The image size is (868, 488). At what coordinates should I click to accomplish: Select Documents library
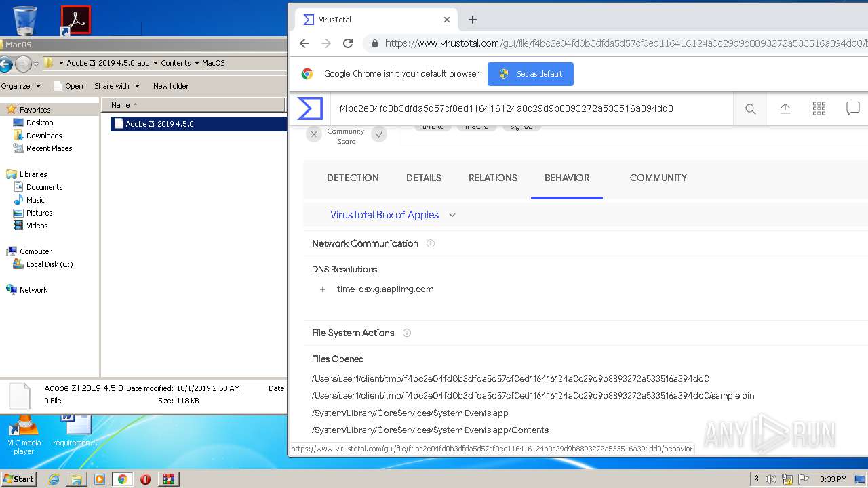click(x=44, y=187)
